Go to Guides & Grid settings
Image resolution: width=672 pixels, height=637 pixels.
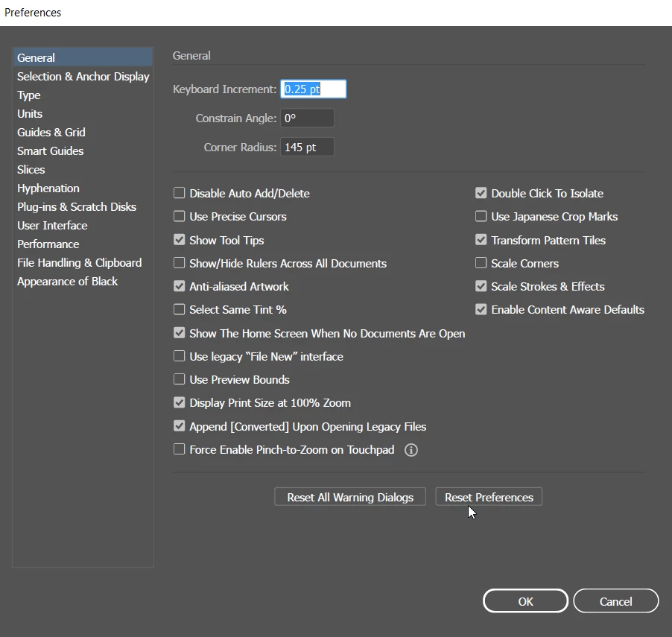pos(83,132)
